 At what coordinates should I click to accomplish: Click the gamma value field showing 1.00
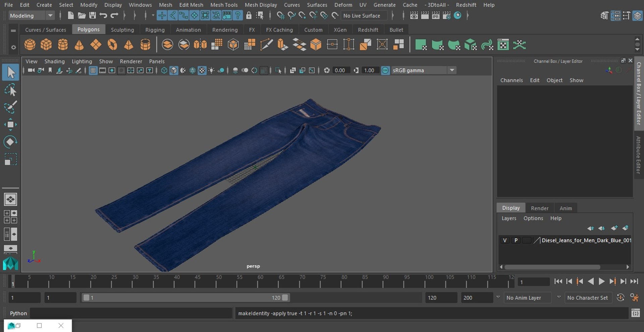click(x=370, y=70)
